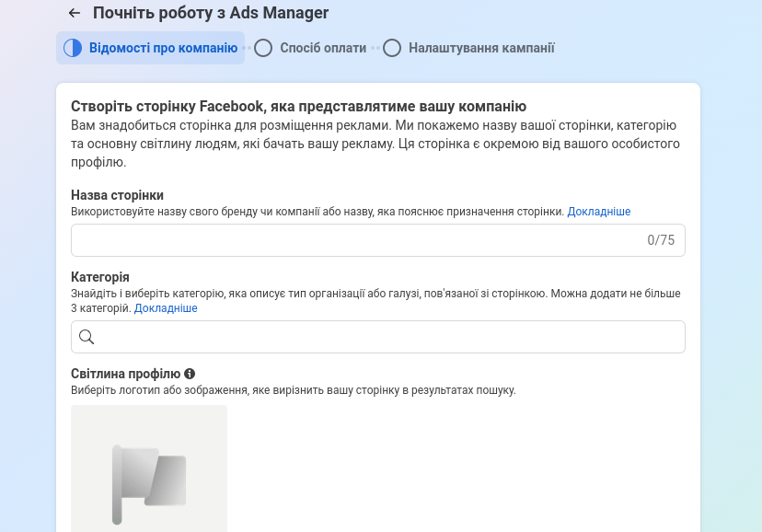The height and width of the screenshot is (532, 762).
Task: Click the Категорія label
Action: (x=100, y=277)
